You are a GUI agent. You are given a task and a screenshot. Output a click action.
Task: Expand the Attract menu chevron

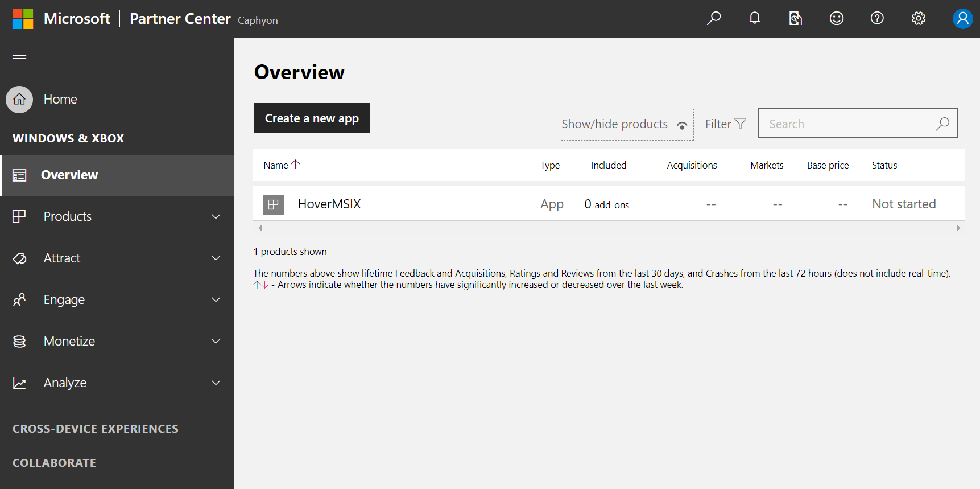[x=216, y=258]
